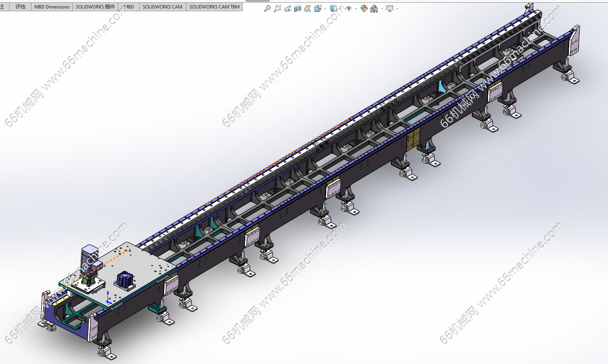Screen dimensions: 608x364
Task: Click the View Settings monitor icon
Action: point(389,9)
